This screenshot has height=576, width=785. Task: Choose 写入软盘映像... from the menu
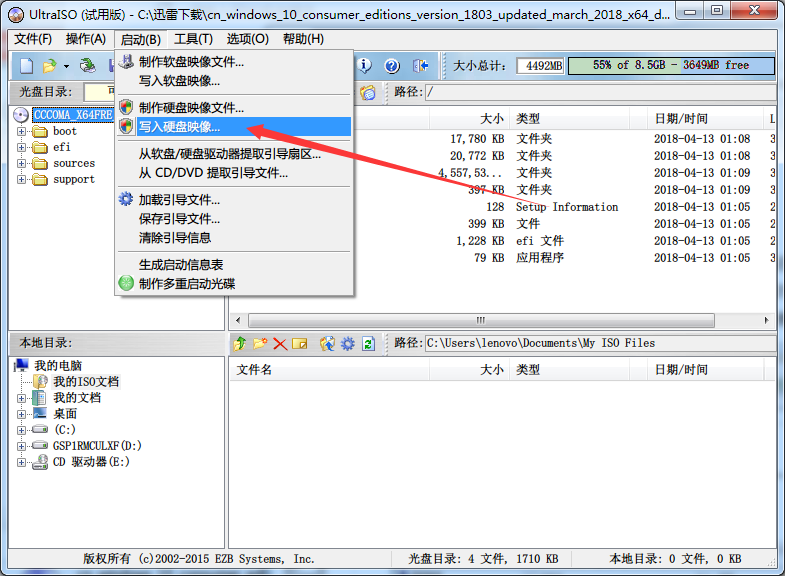point(234,81)
